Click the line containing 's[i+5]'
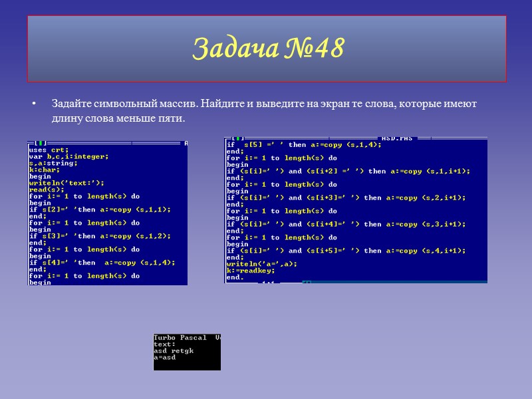Screen dimensions: 532x399 346,251
